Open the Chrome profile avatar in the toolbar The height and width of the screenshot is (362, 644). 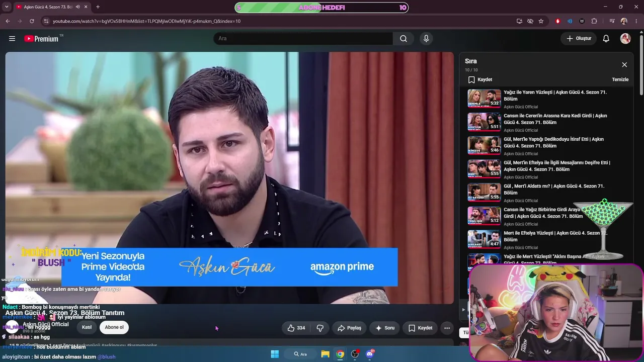coord(624,21)
